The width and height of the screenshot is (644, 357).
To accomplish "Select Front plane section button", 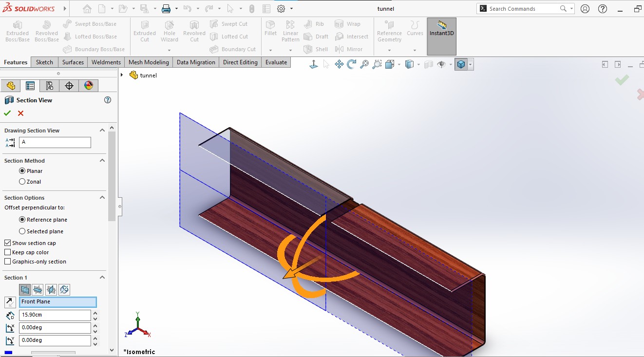I will (x=25, y=290).
